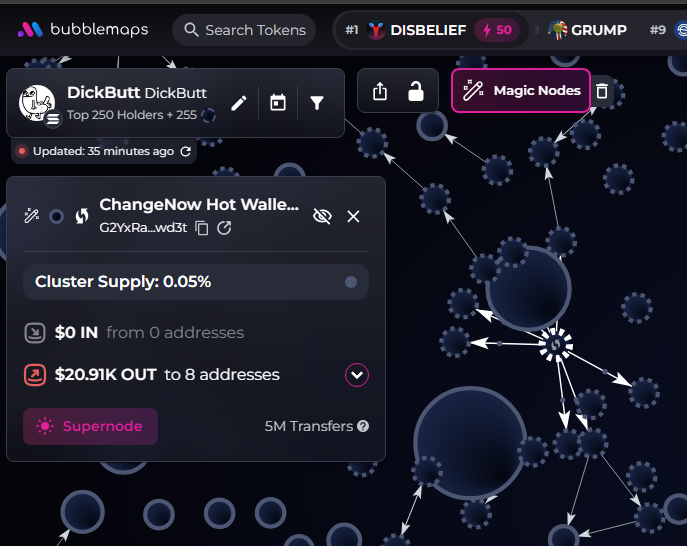Viewport: 687px width, 546px height.
Task: Click the magic wand icon in wallet panel
Action: point(32,216)
